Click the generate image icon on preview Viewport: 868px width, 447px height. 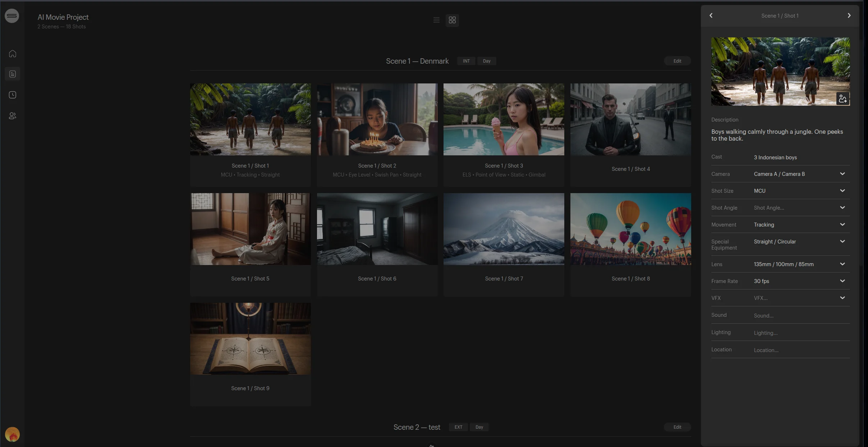842,98
